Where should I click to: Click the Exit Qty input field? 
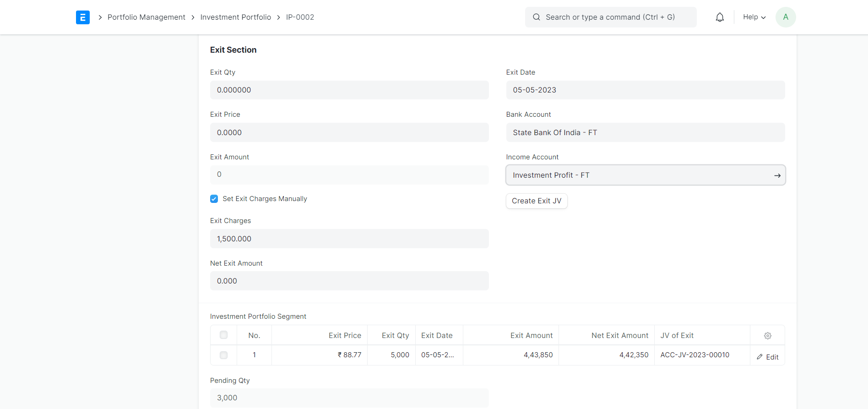(349, 90)
